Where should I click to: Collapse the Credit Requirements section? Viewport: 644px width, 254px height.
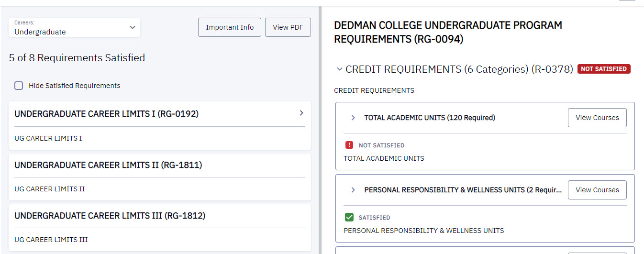[340, 69]
